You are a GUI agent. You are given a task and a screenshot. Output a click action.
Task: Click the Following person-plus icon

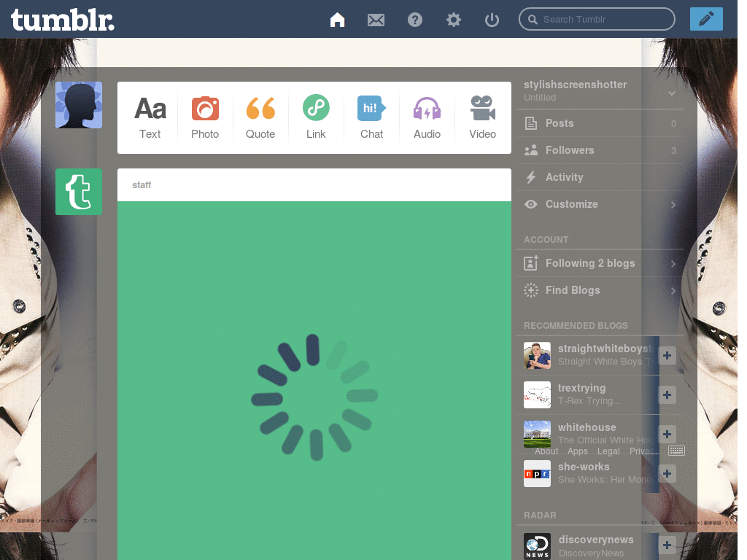coord(531,262)
